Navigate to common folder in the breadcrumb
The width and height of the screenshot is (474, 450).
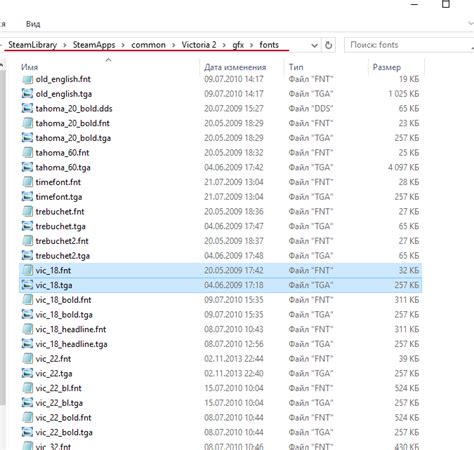[x=148, y=45]
